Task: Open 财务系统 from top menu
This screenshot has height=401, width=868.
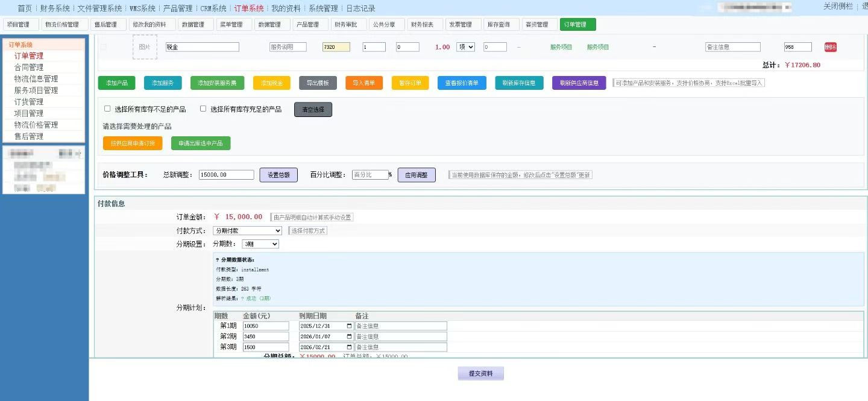Action: (x=55, y=8)
